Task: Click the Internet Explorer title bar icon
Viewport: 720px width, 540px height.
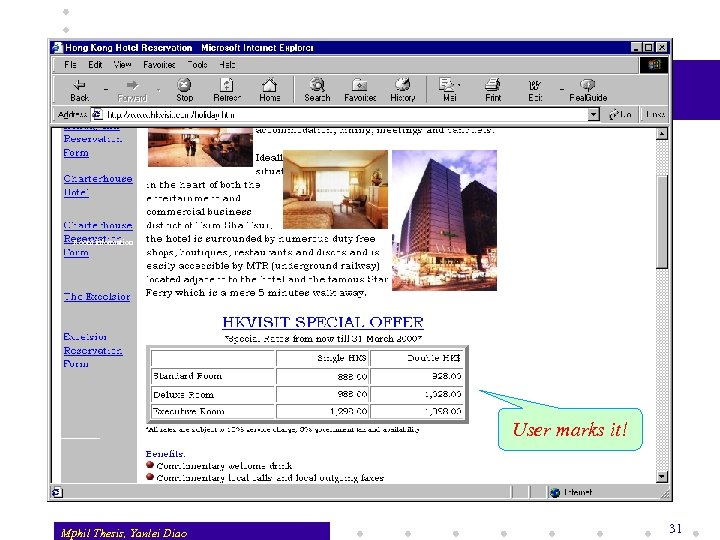Action: 57,47
